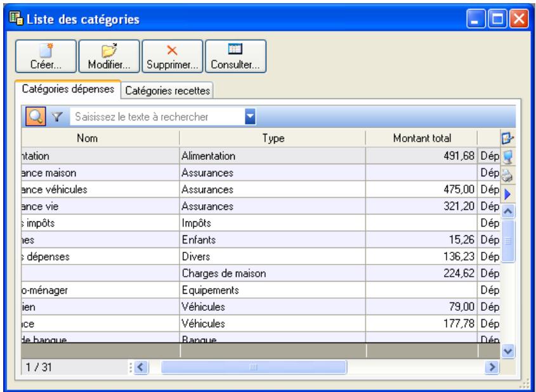Sort by Montant total column header
Viewport: 536px width, 392px height.
(x=421, y=138)
